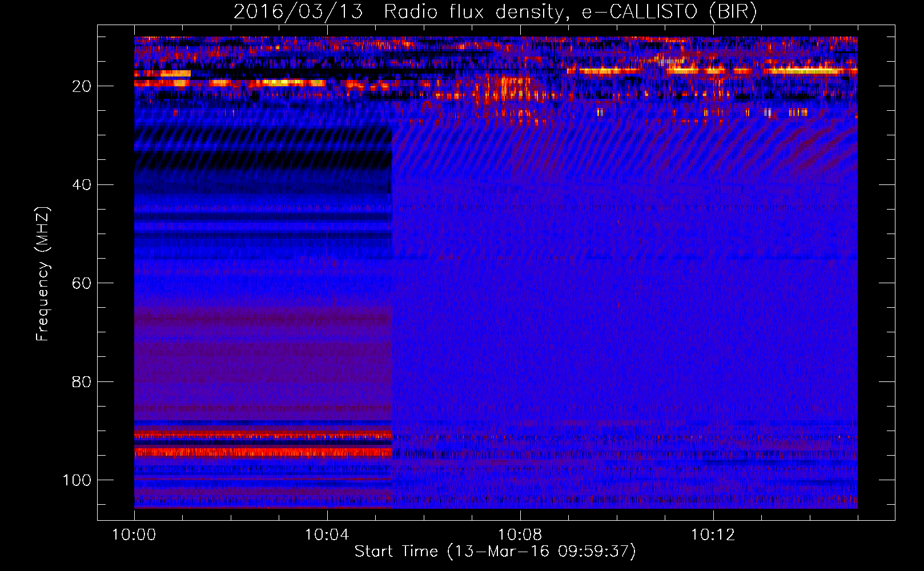Click the '40' frequency tick label
This screenshot has height=571, width=924.
coord(82,185)
